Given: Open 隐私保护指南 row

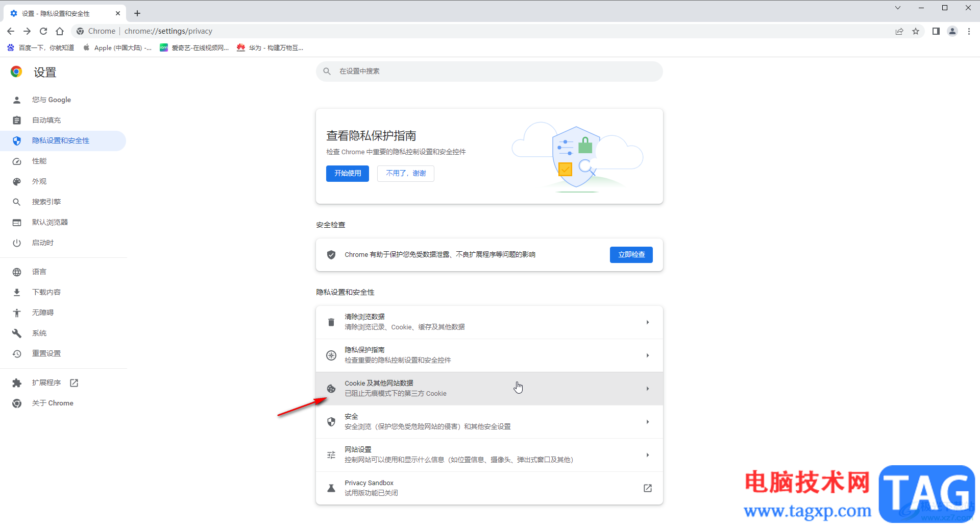Looking at the screenshot, I should coord(489,355).
